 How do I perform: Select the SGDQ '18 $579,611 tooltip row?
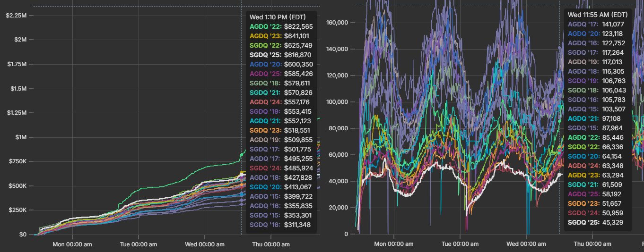pyautogui.click(x=280, y=83)
